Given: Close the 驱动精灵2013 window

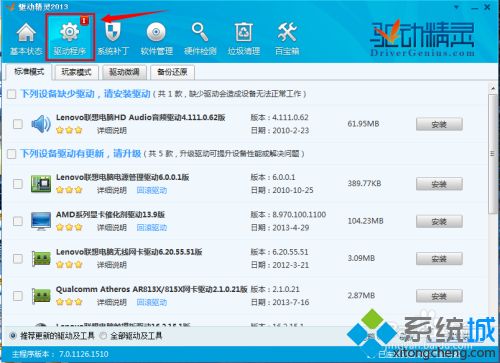Looking at the screenshot, I should click(487, 7).
